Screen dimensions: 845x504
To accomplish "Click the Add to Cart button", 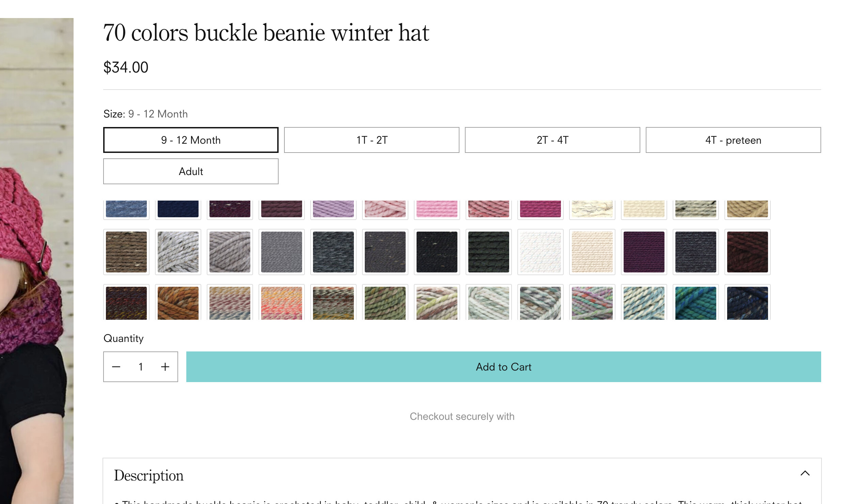I will [503, 367].
